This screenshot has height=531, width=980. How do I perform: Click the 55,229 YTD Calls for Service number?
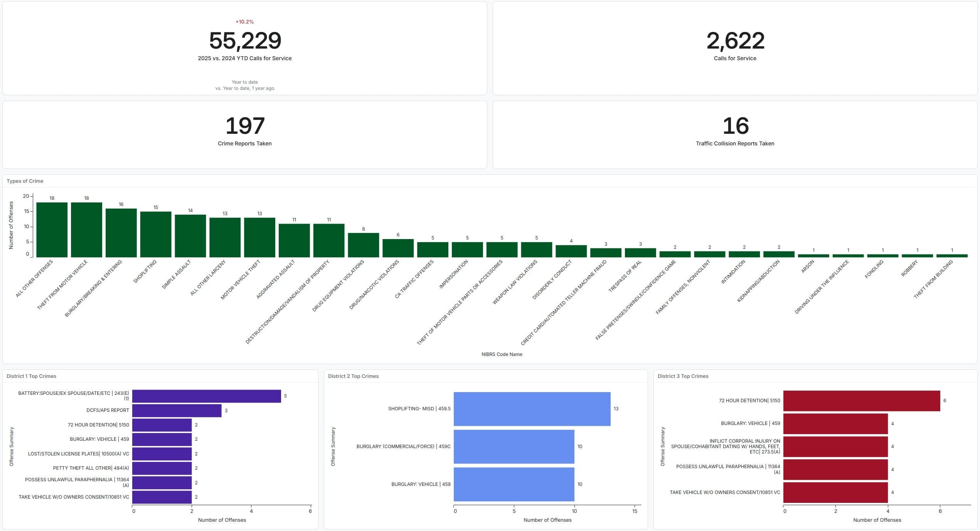coord(245,41)
